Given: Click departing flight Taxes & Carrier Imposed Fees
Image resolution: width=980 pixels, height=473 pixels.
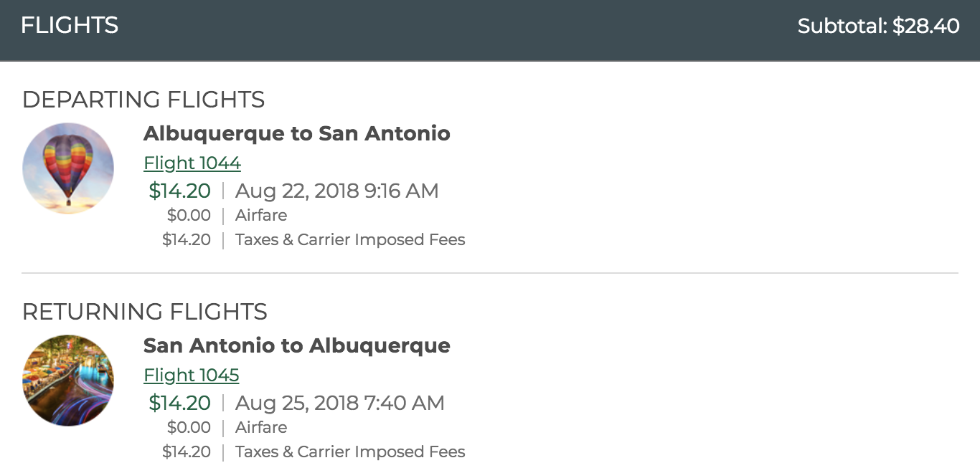Looking at the screenshot, I should 350,240.
